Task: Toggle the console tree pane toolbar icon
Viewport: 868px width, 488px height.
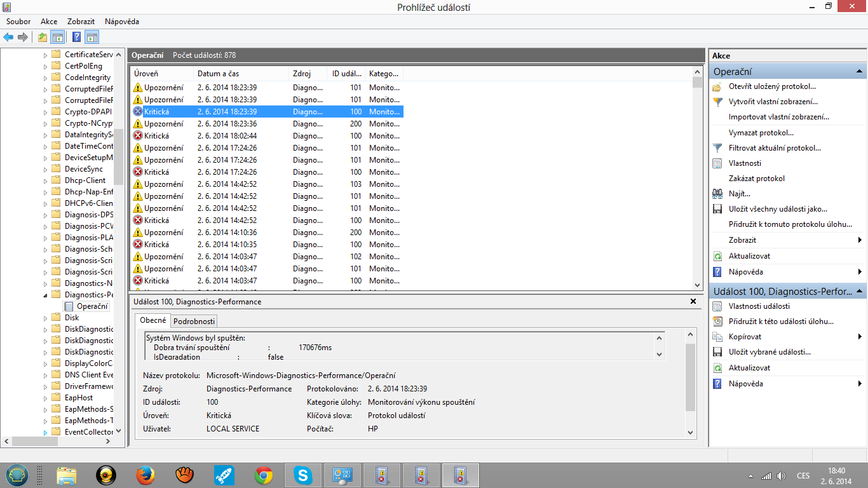Action: point(57,37)
